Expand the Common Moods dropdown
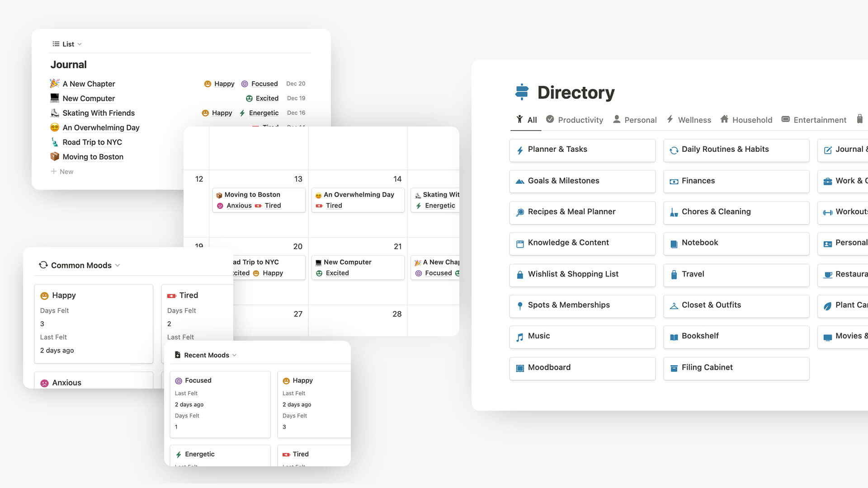Screen dimensions: 868x488 click(118, 265)
